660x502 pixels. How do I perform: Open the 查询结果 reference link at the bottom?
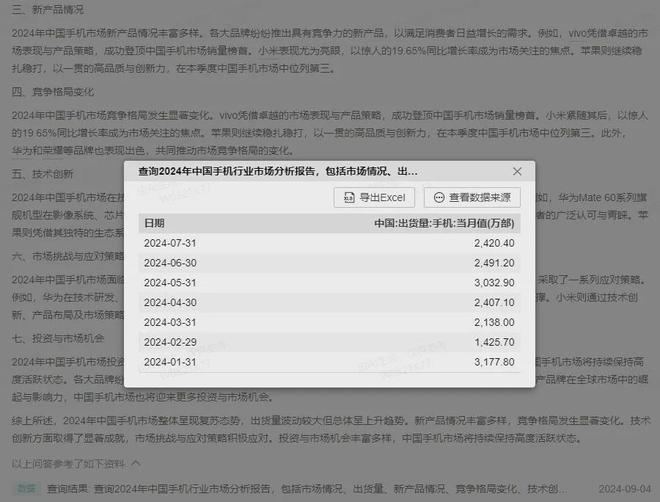(x=307, y=489)
